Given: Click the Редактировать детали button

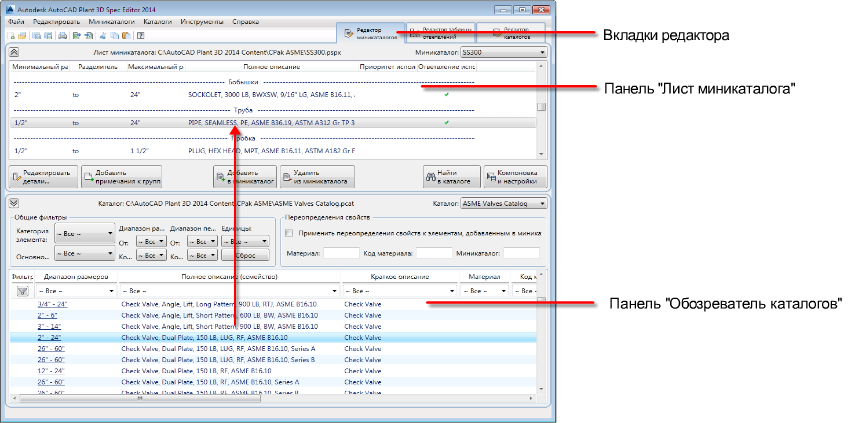Looking at the screenshot, I should point(43,177).
